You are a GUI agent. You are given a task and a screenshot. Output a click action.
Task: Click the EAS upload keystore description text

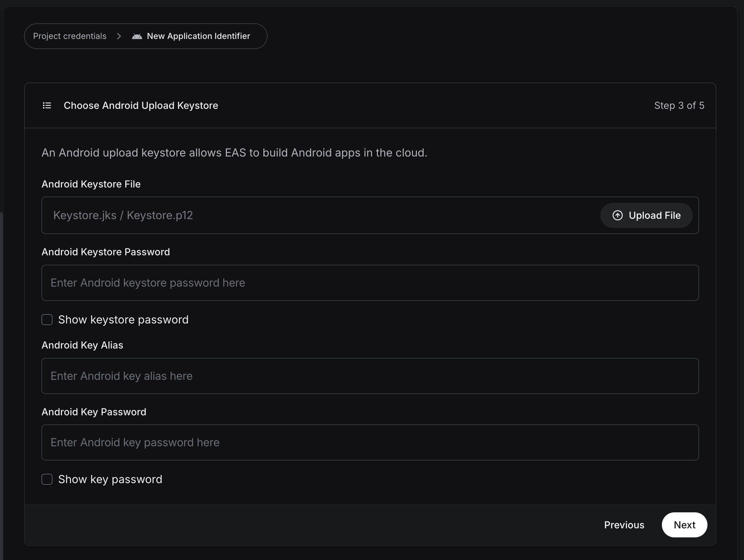tap(235, 153)
